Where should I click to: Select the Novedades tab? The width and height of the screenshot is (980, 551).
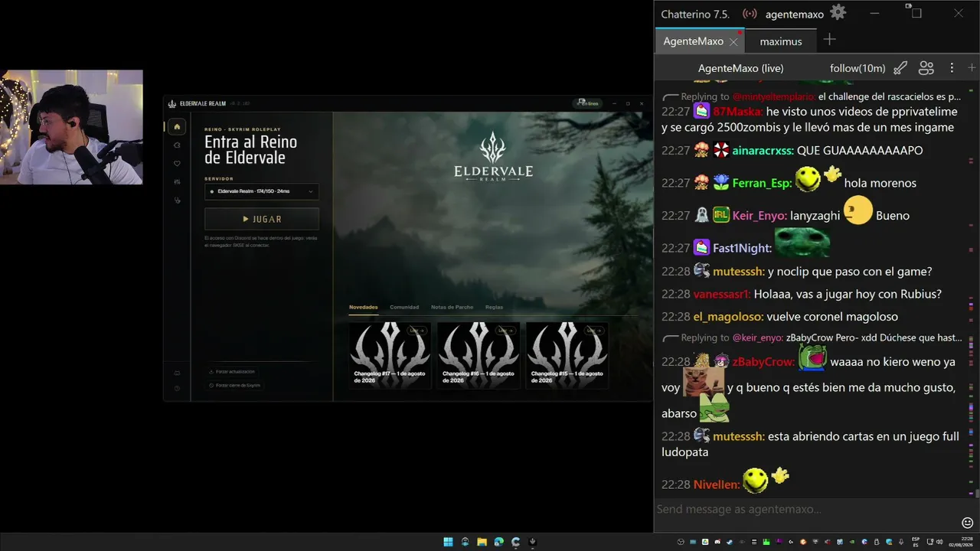pyautogui.click(x=364, y=308)
